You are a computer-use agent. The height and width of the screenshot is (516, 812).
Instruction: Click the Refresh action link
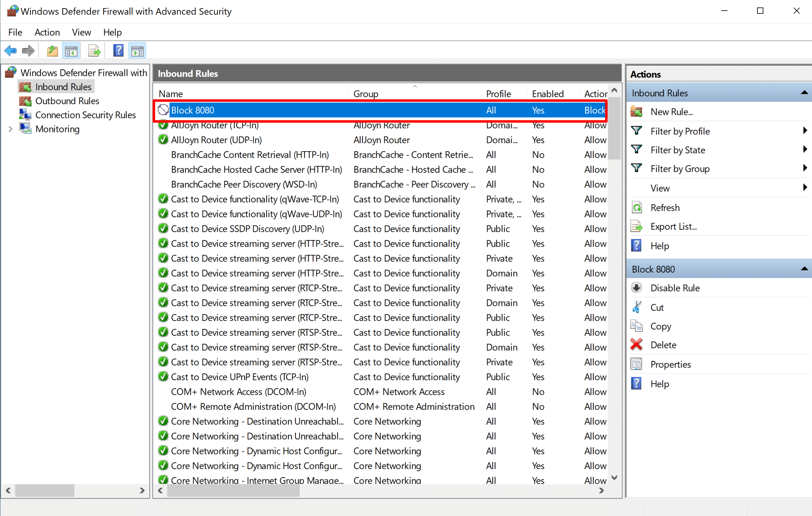[665, 207]
